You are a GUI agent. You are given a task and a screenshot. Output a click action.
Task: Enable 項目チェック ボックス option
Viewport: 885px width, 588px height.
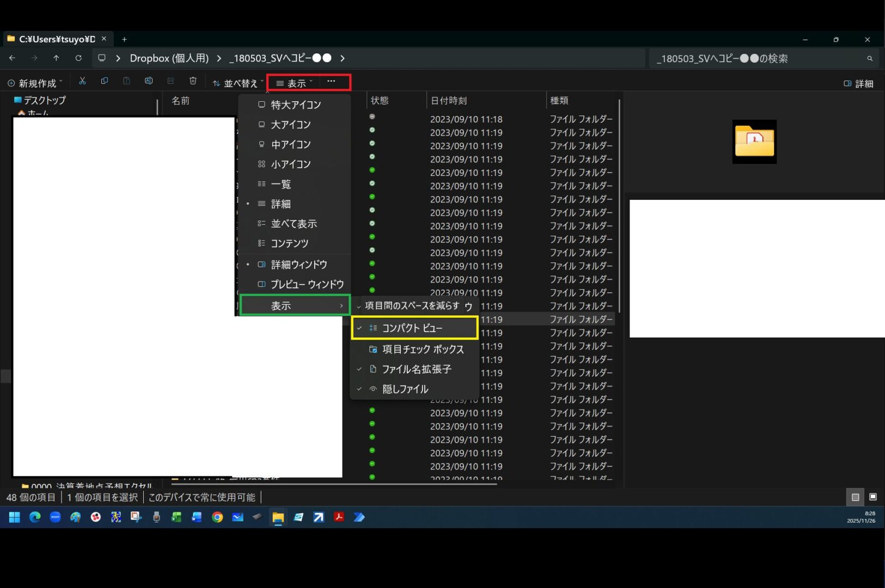click(x=423, y=350)
